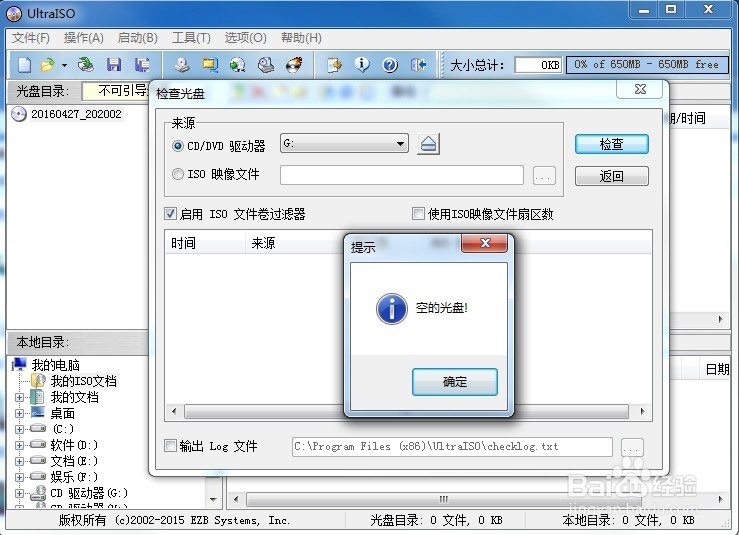Click the 日期 column header in local panel
The image size is (739, 535).
pos(717,369)
